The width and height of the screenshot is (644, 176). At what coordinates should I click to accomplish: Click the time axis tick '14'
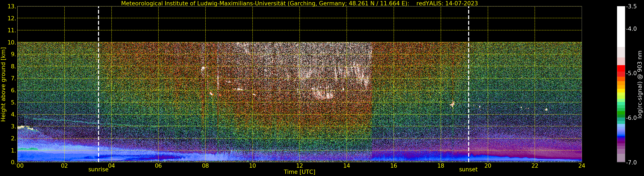point(347,166)
